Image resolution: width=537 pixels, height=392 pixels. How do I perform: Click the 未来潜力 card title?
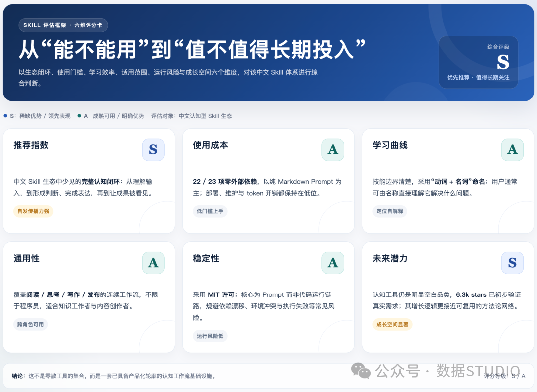tap(390, 258)
